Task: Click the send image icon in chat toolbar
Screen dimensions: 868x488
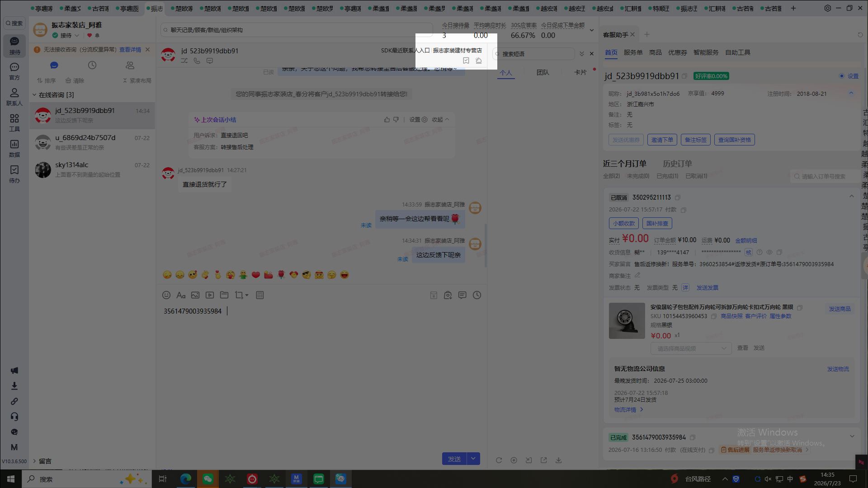Action: pos(195,295)
